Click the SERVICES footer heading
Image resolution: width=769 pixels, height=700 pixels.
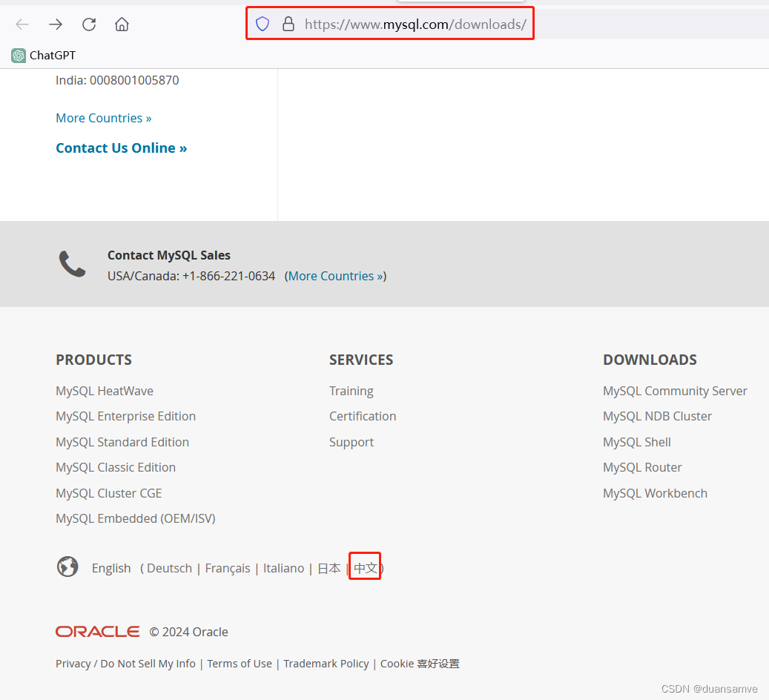tap(361, 360)
